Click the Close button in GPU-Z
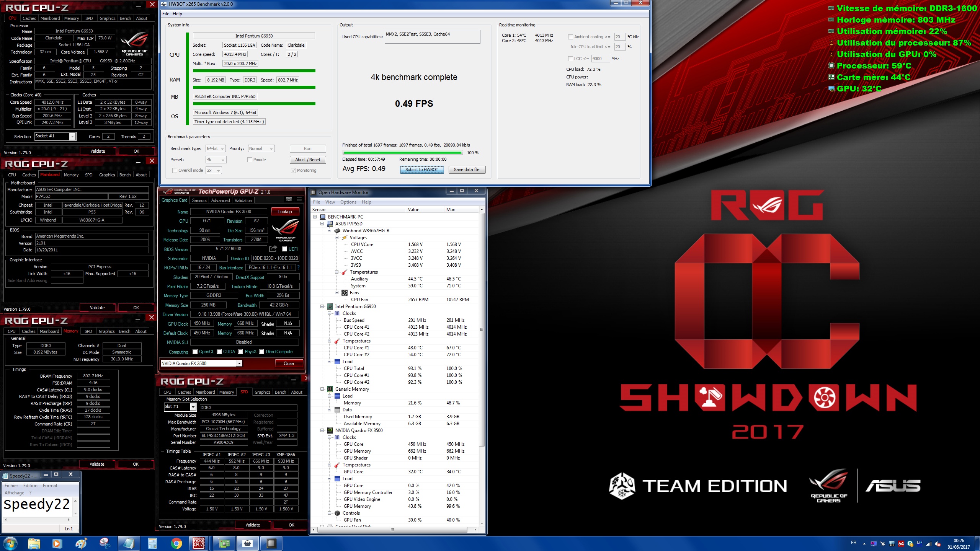980x551 pixels. [289, 364]
